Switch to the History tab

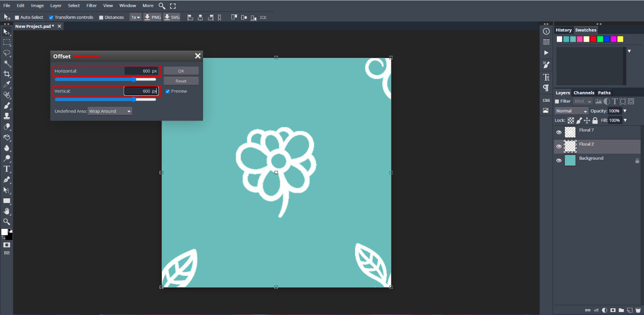(x=564, y=30)
